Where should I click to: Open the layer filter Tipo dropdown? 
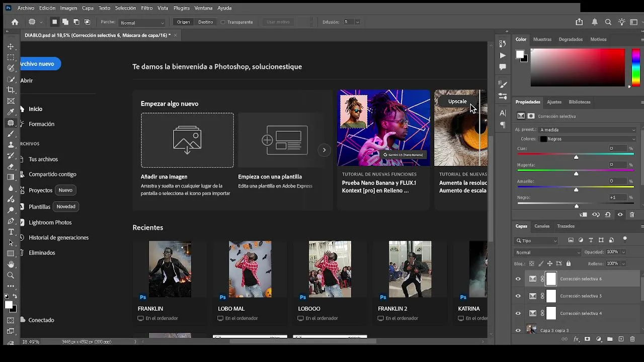(537, 241)
